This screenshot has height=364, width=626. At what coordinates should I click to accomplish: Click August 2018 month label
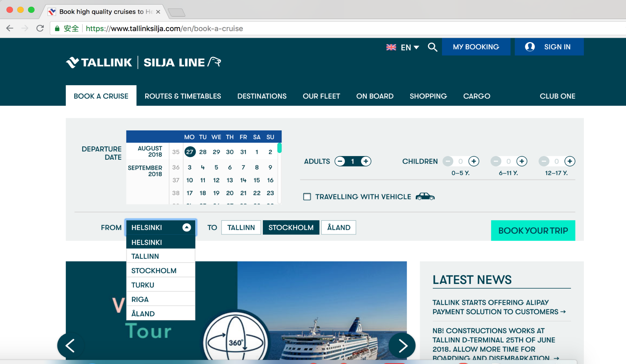150,151
